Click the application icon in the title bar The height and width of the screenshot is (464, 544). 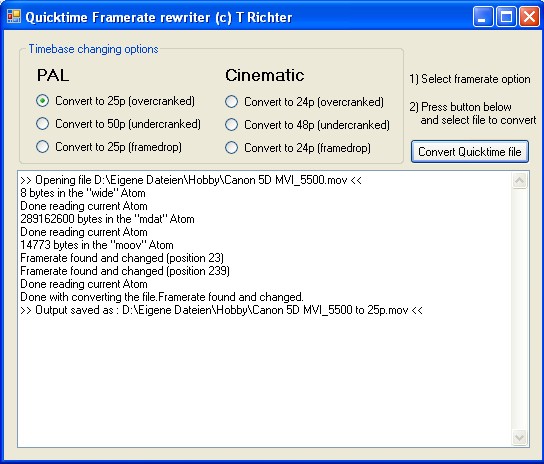14,17
